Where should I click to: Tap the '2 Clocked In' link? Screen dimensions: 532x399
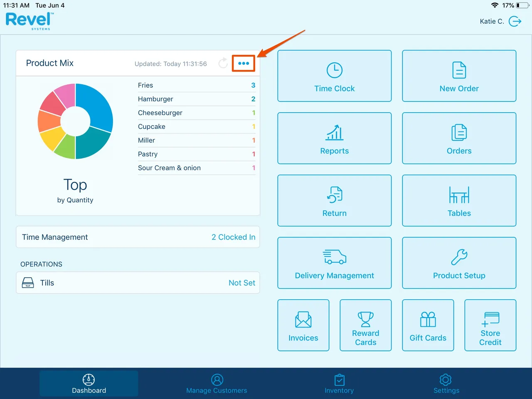click(x=234, y=237)
